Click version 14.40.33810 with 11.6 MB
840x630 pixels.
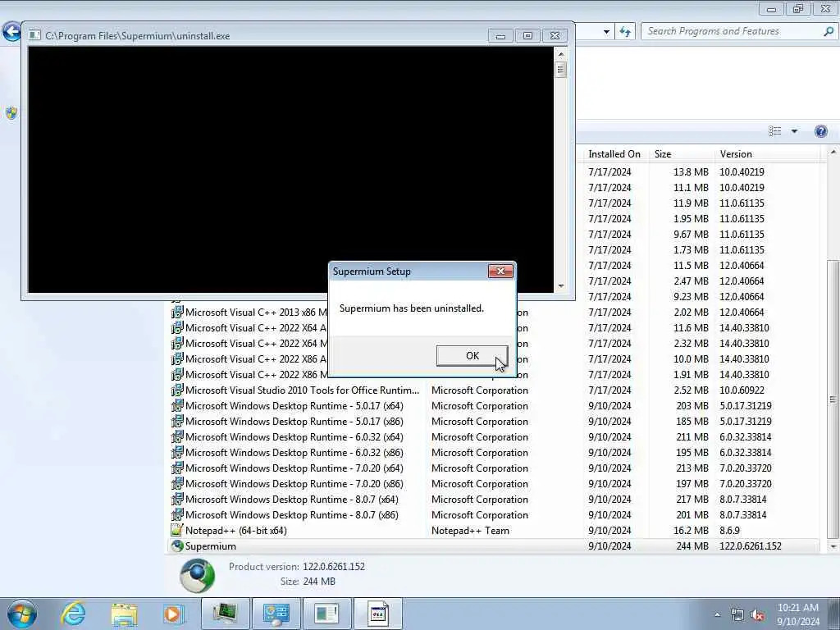[x=744, y=328]
